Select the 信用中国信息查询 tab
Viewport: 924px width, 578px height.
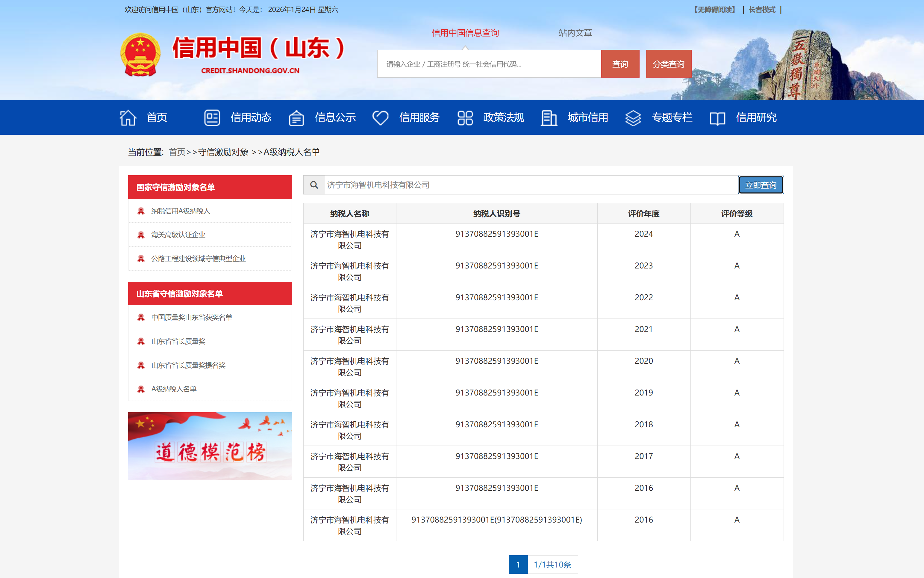coord(465,33)
